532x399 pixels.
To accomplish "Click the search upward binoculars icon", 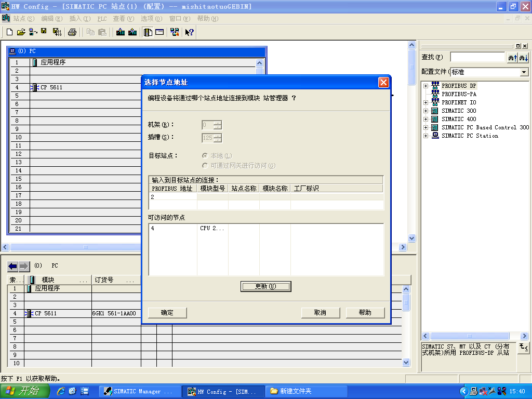I will pos(512,58).
